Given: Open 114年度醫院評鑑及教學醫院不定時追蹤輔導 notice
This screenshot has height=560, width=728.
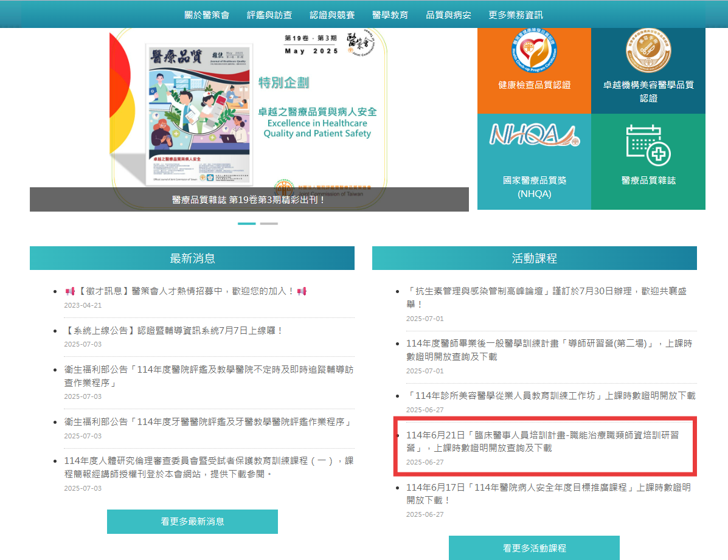Looking at the screenshot, I should coord(209,376).
